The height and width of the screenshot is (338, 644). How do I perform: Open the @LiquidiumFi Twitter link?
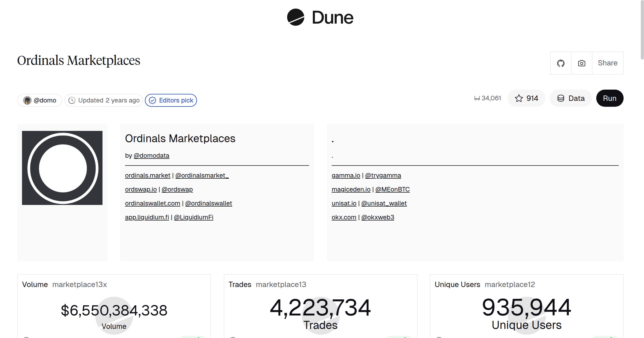tap(193, 217)
